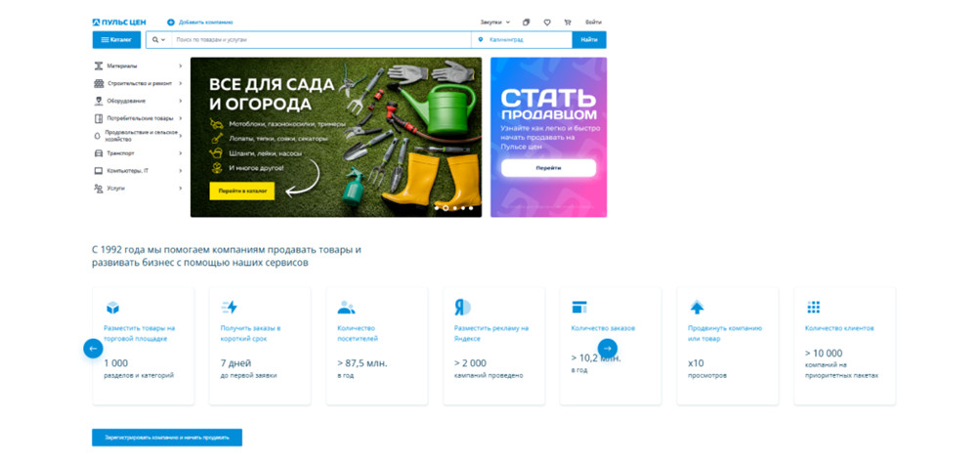Click the Транспорт car icon
980x464 pixels.
pos(98,153)
